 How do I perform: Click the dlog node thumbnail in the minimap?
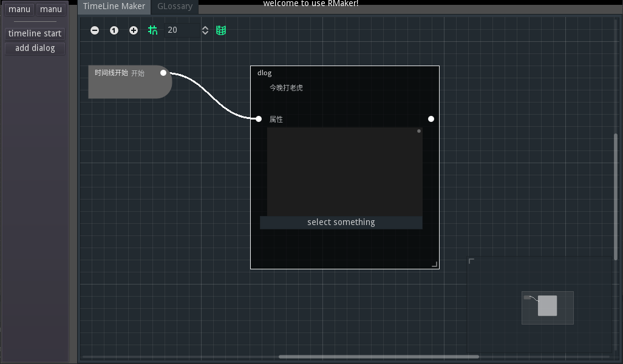(548, 306)
